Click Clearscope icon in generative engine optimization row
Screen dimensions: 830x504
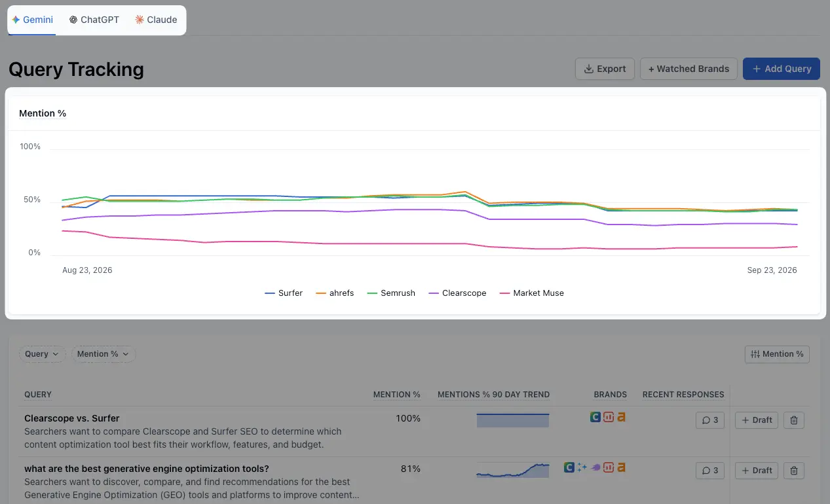(x=569, y=467)
